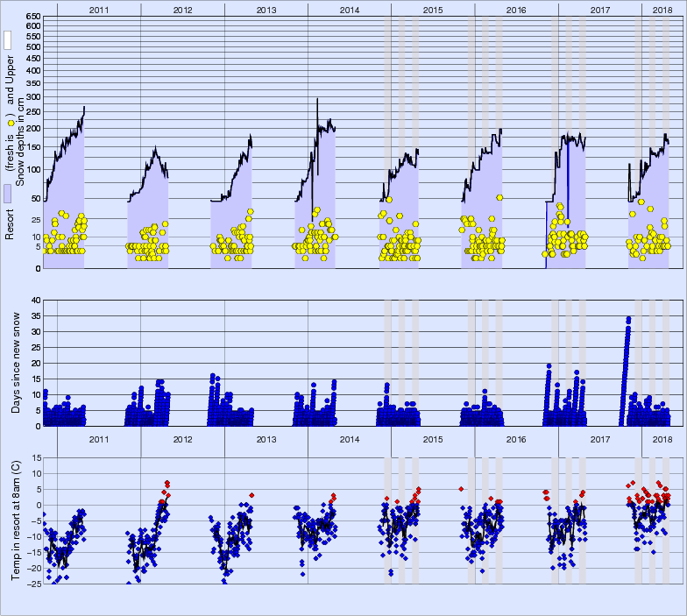This screenshot has width=687, height=616.
Task: Click the 40 tick on the days axis
Action: 36,300
